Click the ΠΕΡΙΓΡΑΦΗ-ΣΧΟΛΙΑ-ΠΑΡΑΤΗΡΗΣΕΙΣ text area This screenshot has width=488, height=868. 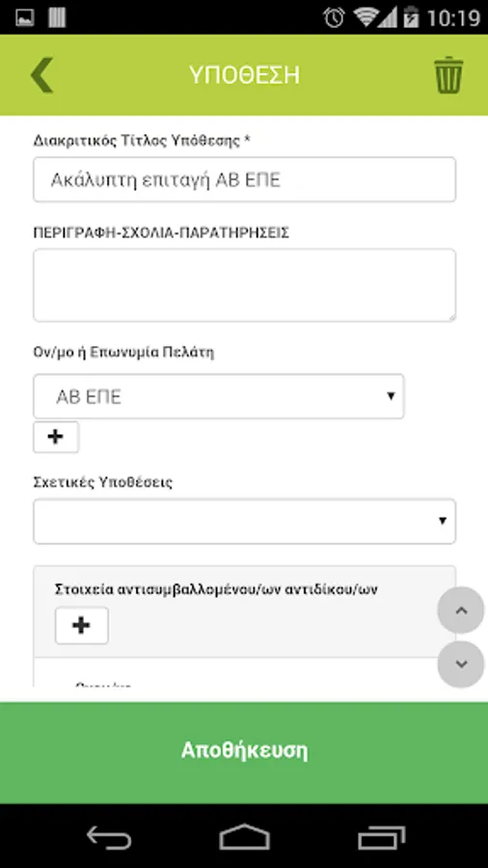(245, 285)
